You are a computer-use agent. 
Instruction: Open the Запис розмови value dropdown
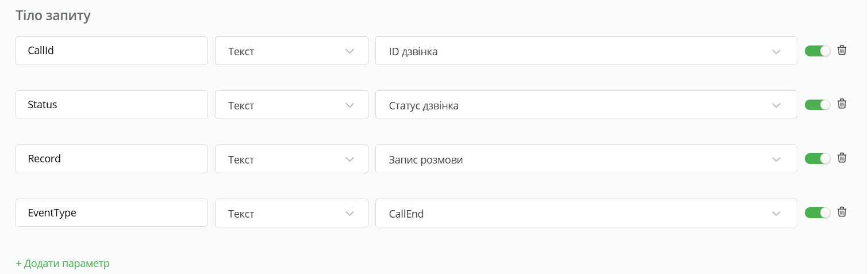click(586, 159)
